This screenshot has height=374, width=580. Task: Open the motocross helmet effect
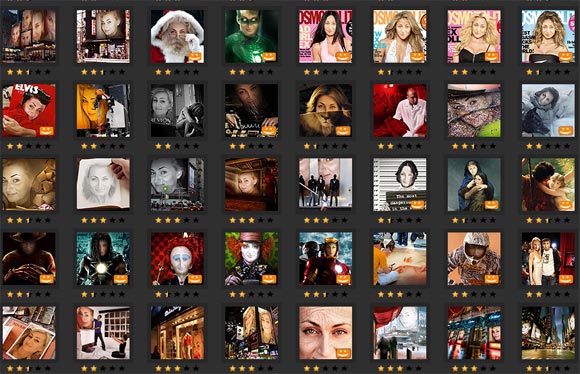(x=474, y=258)
